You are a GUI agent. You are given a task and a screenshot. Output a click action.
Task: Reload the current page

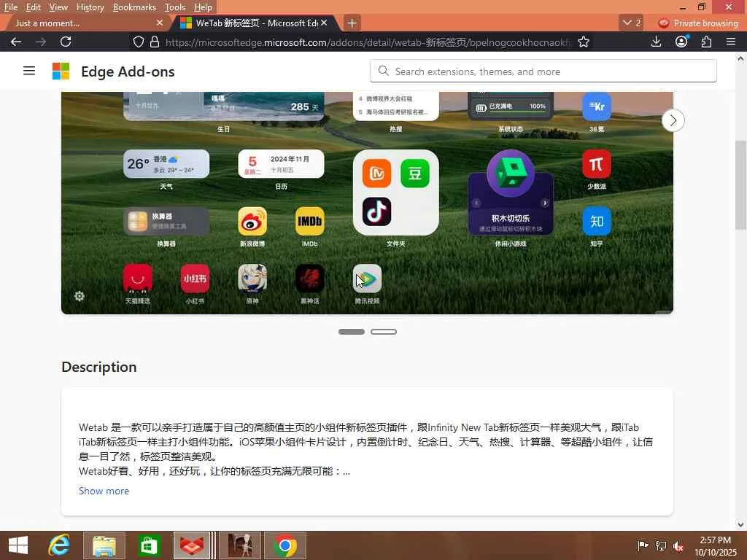coord(66,42)
